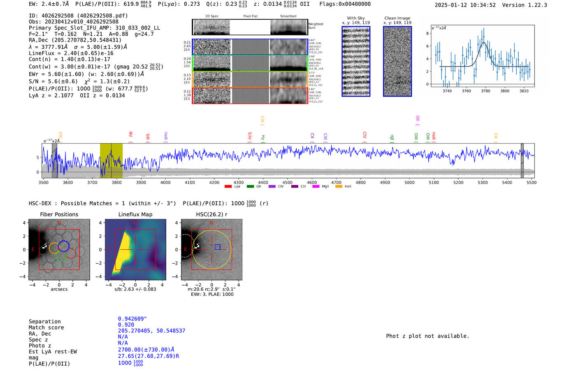The height and width of the screenshot is (392, 576).
Task: Click the Weighted Sum 2D spectrum strip
Action: (x=250, y=27)
